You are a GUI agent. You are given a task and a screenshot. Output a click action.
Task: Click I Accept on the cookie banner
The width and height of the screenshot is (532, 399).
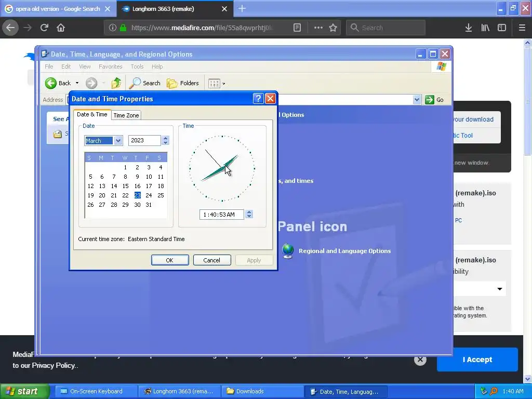477,360
